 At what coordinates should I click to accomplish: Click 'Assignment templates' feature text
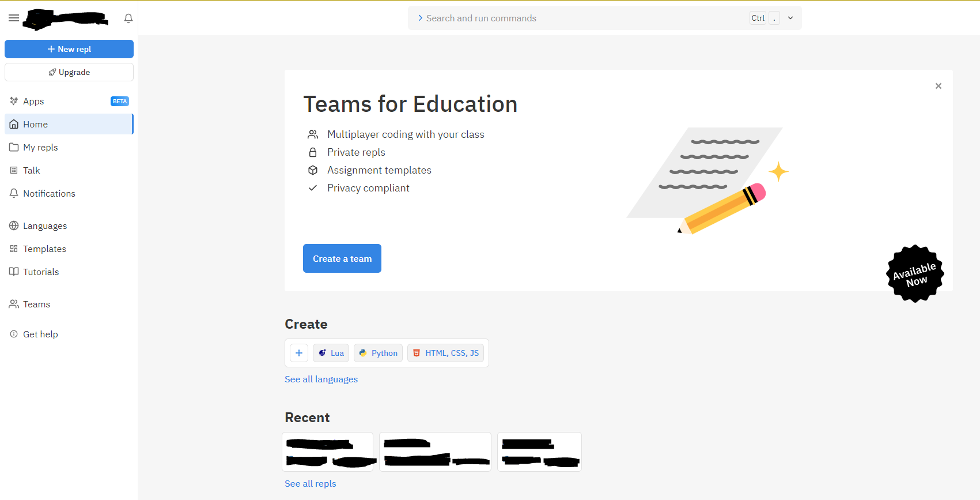(379, 170)
